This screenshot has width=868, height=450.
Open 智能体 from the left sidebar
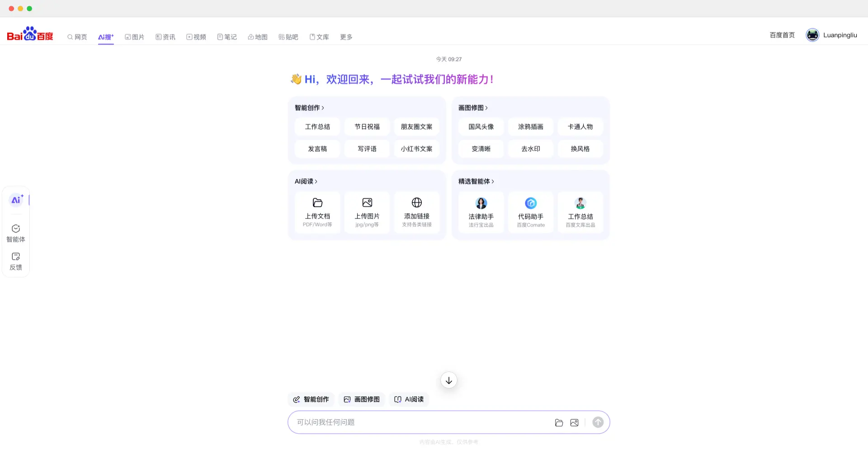click(16, 233)
